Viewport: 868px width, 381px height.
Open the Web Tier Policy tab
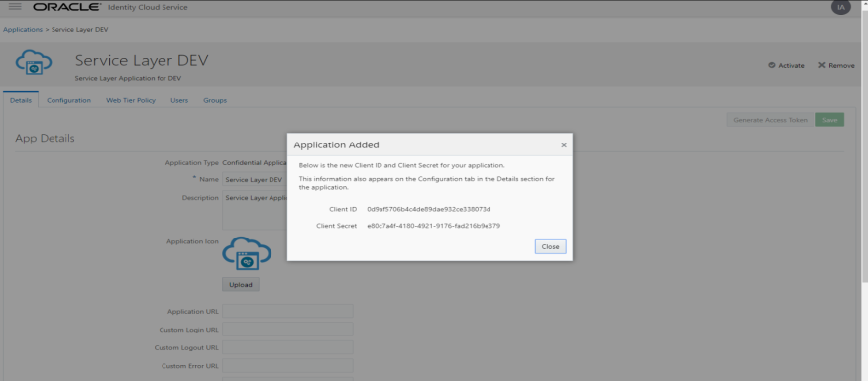tap(131, 100)
